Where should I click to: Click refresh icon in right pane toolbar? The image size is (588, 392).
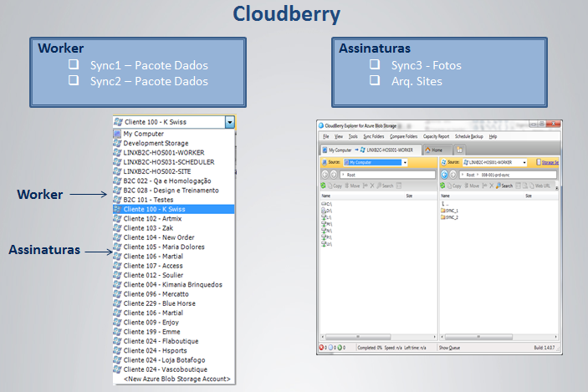click(442, 186)
